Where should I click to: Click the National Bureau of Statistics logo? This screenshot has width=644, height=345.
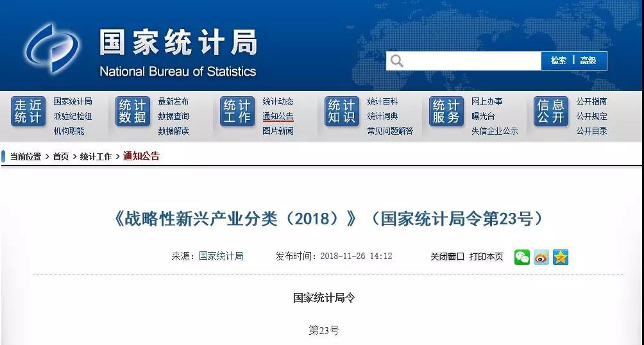coord(52,49)
